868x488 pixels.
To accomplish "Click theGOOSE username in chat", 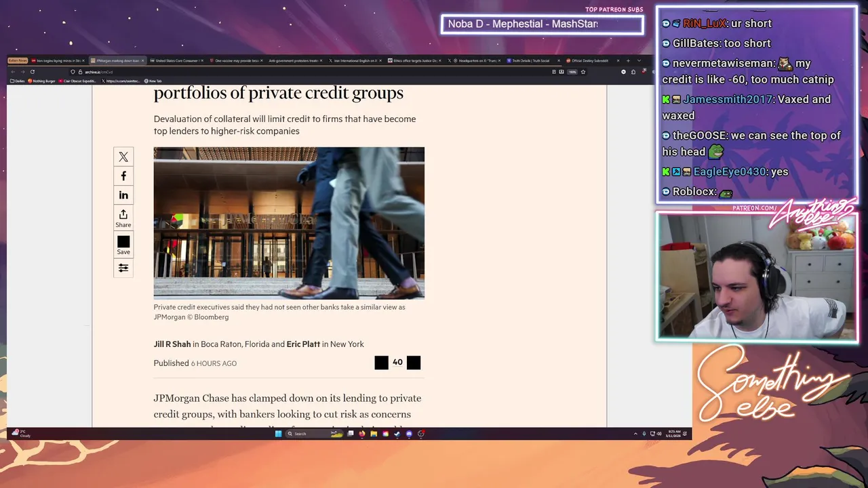I will click(x=700, y=136).
